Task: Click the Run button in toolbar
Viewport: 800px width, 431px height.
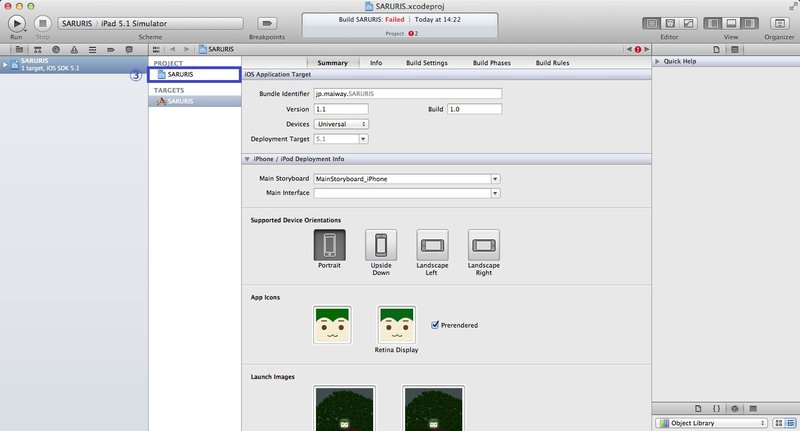Action: (16, 23)
